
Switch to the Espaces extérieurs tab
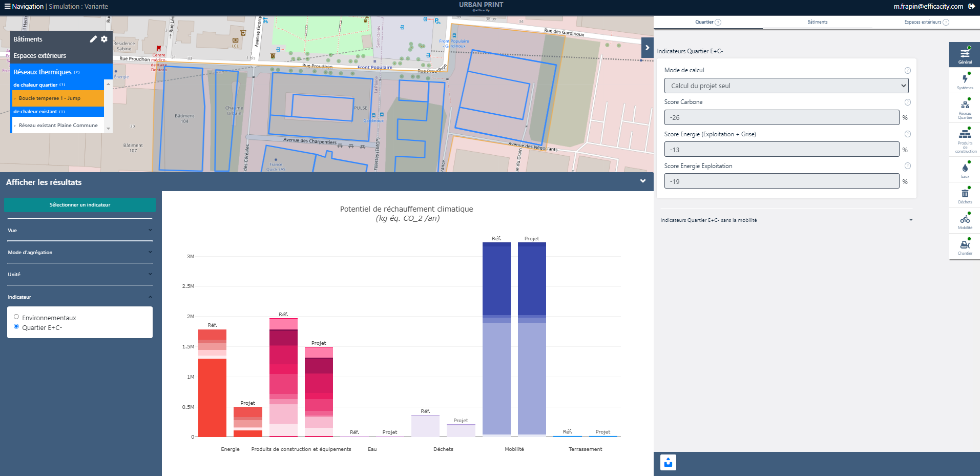click(923, 22)
